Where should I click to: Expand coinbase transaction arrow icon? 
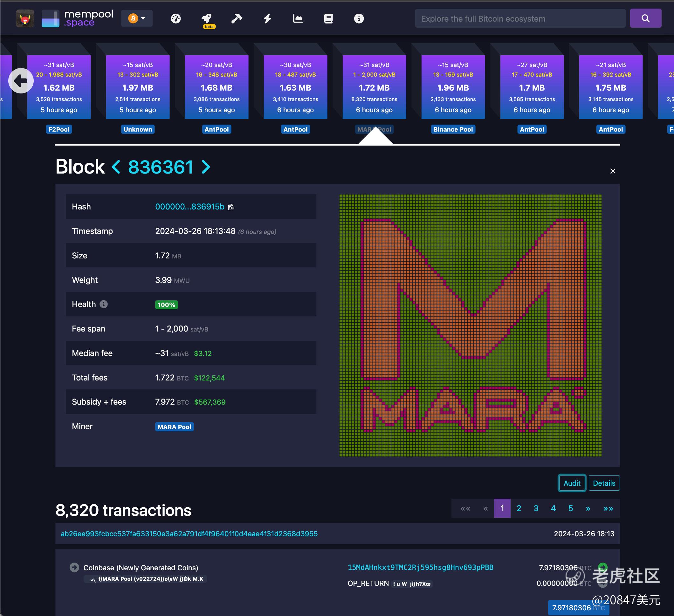point(74,567)
